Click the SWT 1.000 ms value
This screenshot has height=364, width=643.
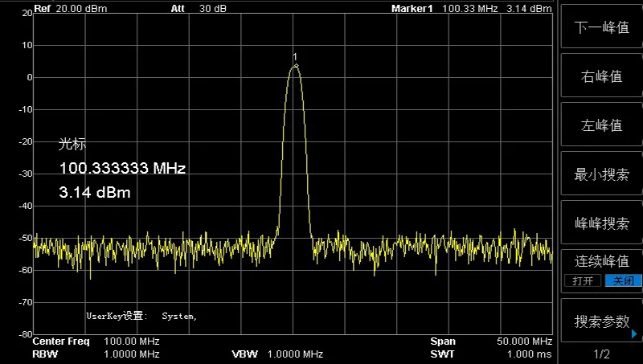(x=530, y=354)
